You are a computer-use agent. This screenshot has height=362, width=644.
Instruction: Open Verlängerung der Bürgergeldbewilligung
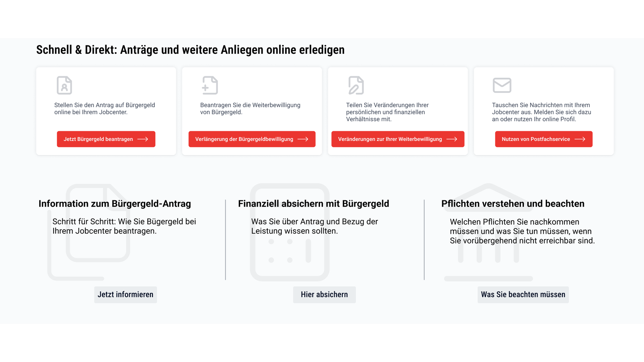[252, 139]
